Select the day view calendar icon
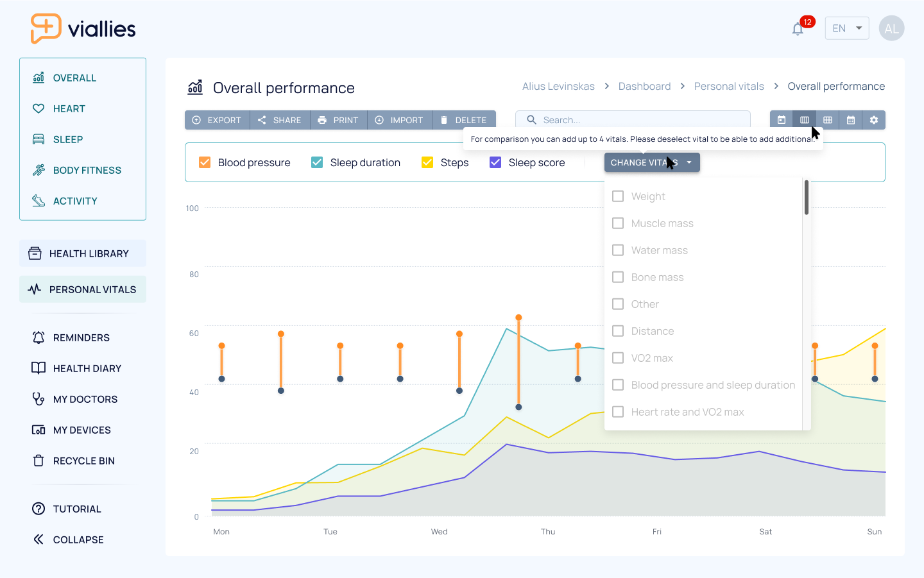 (x=782, y=120)
